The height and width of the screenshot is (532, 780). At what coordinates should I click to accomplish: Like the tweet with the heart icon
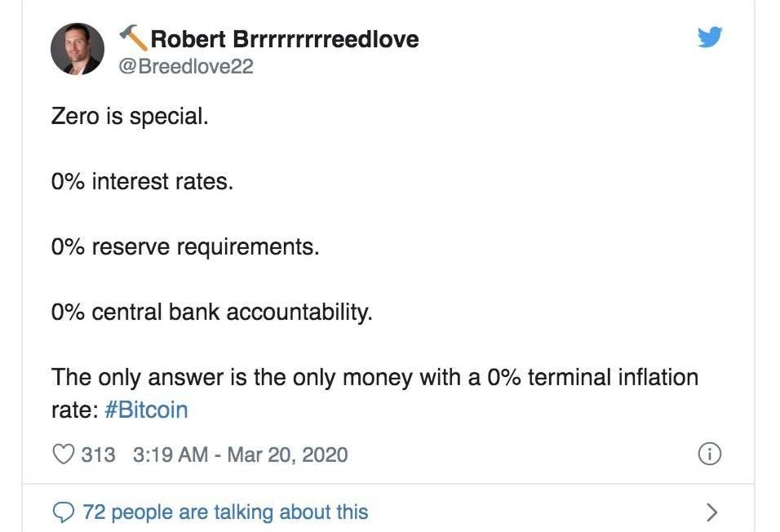click(63, 454)
